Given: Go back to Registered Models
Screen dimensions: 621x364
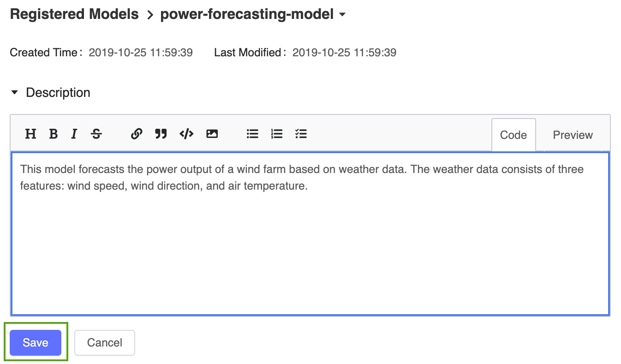Looking at the screenshot, I should click(x=74, y=14).
